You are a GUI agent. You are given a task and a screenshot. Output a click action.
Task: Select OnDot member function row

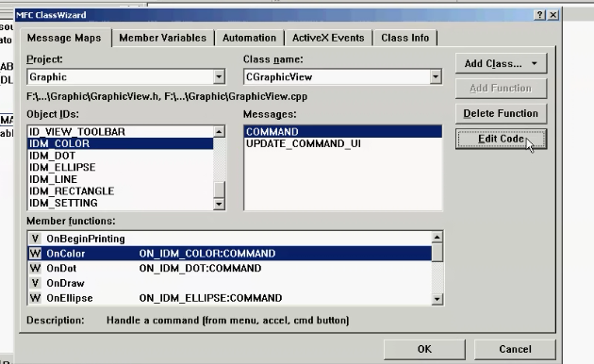[x=229, y=268]
